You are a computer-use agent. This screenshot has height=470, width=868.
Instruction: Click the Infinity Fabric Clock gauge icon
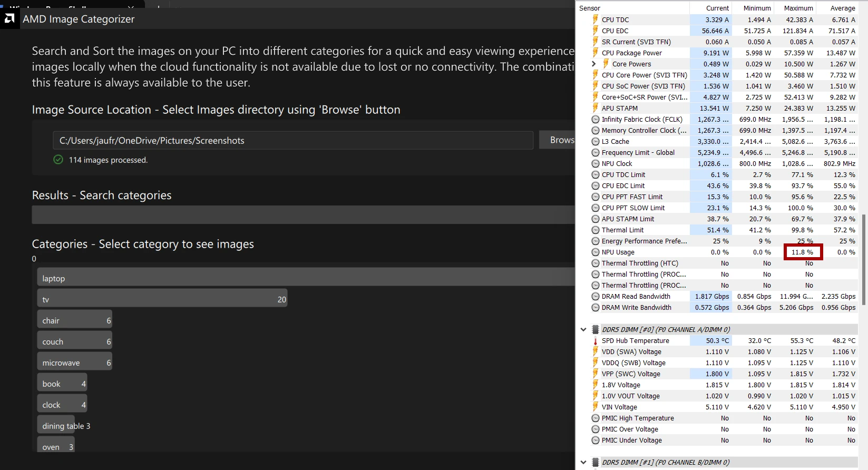(596, 120)
